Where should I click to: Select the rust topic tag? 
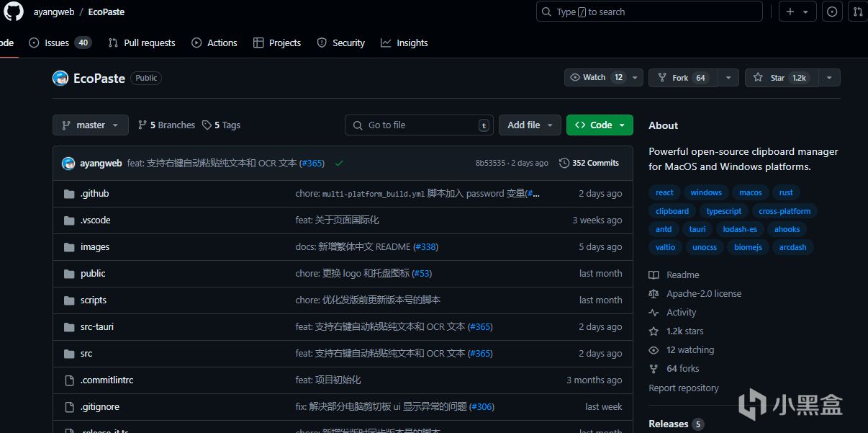786,192
